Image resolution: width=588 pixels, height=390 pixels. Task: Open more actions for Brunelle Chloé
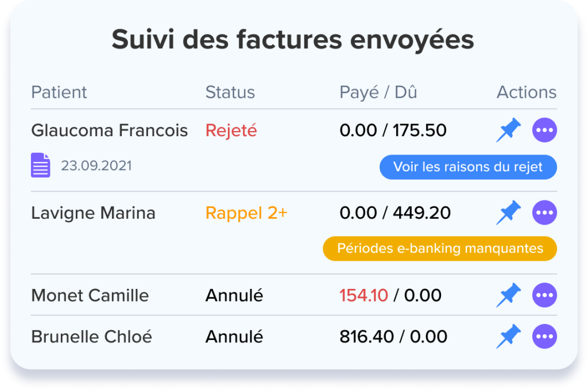tap(544, 337)
